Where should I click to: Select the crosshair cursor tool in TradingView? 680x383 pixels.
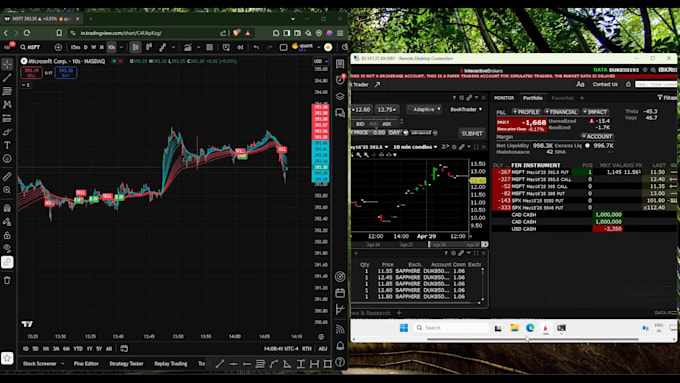pos(7,64)
